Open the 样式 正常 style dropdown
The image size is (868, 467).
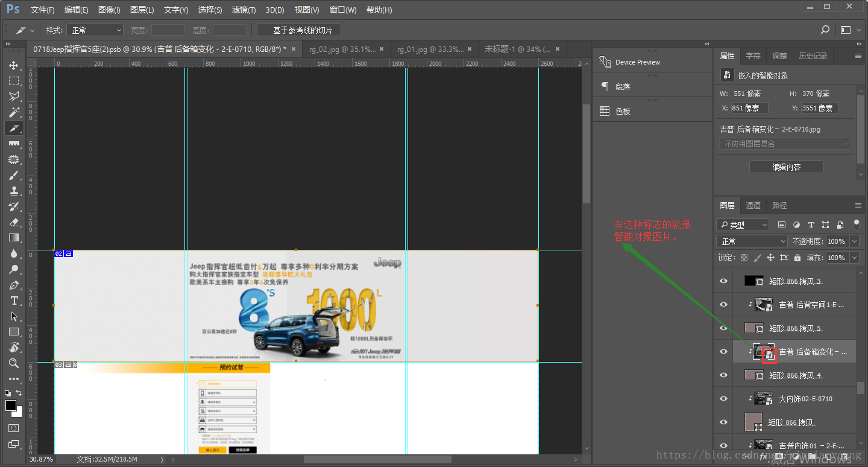pyautogui.click(x=95, y=30)
